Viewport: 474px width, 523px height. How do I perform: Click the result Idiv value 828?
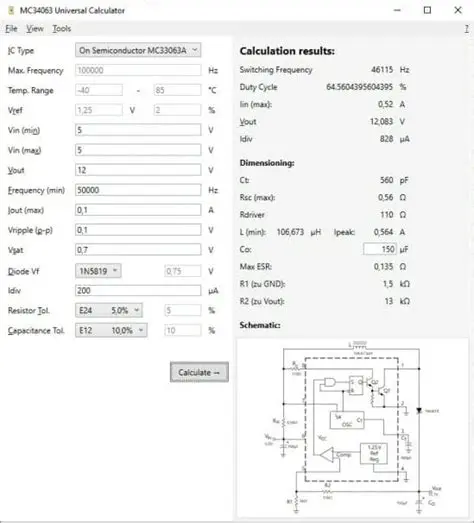(387, 139)
